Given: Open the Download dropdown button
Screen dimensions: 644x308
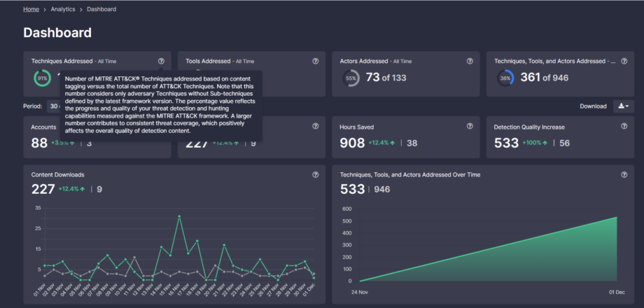Looking at the screenshot, I should 622,106.
